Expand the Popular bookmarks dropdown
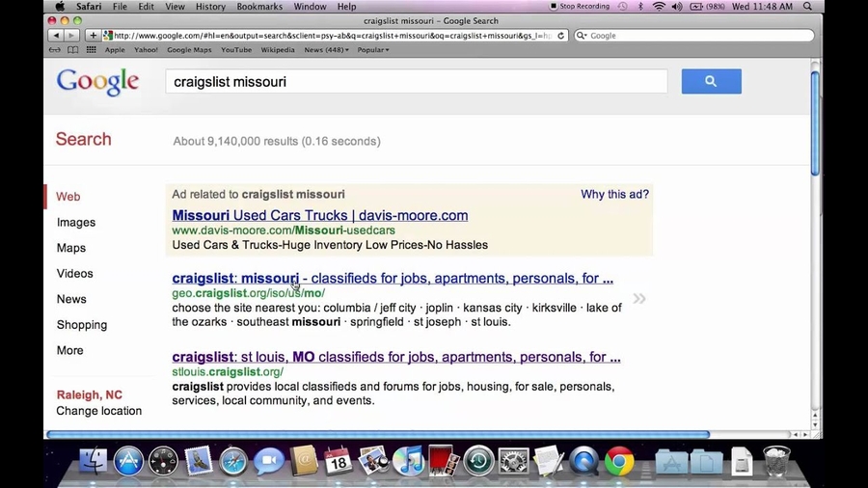 pyautogui.click(x=372, y=50)
